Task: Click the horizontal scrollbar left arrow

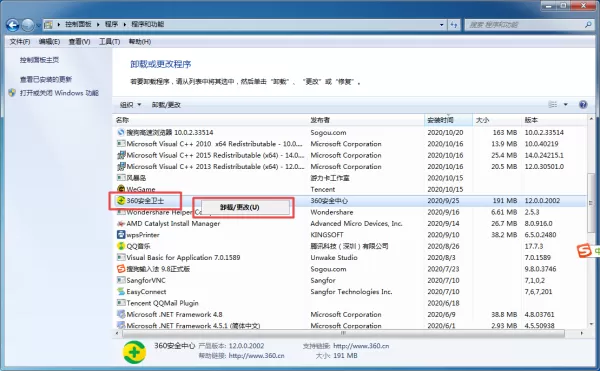Action: click(117, 334)
